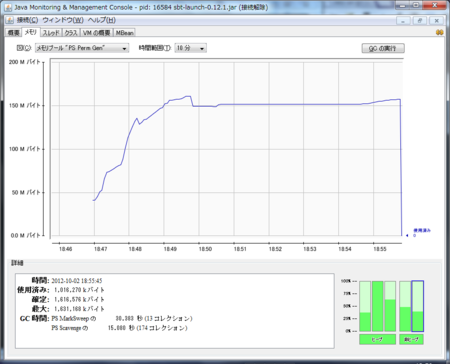Click the 使用済み legend label beside chart
Image resolution: width=450 pixels, height=364 pixels.
point(422,230)
